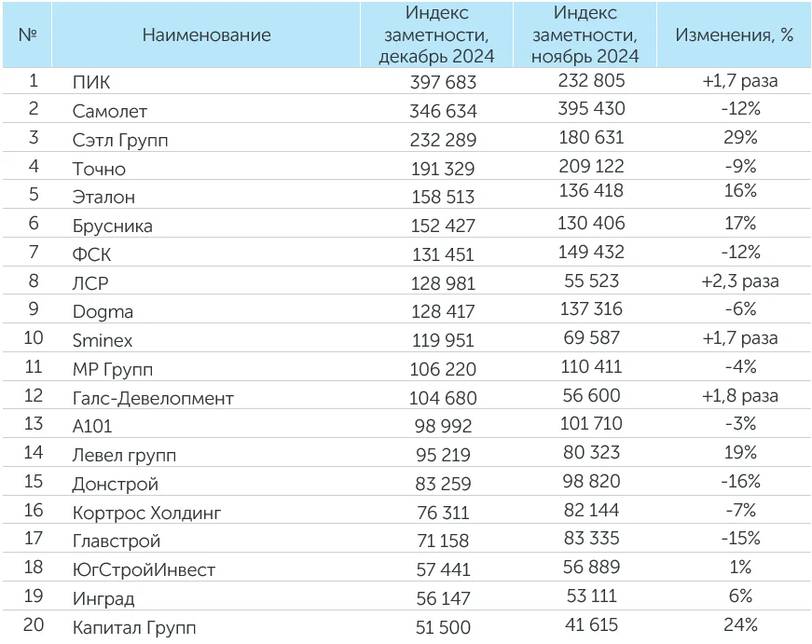Select the Самолет row name
The height and width of the screenshot is (644, 812).
point(106,110)
